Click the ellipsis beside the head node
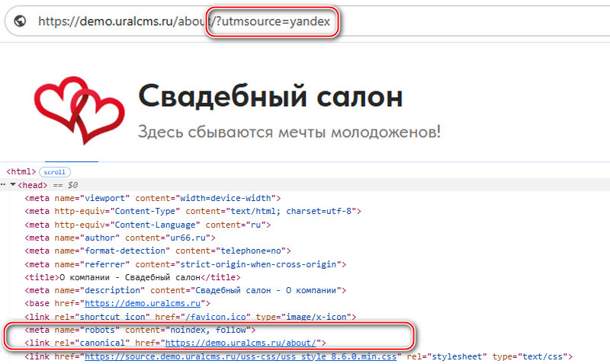Viewport: 610px width, 364px height. 3,185
